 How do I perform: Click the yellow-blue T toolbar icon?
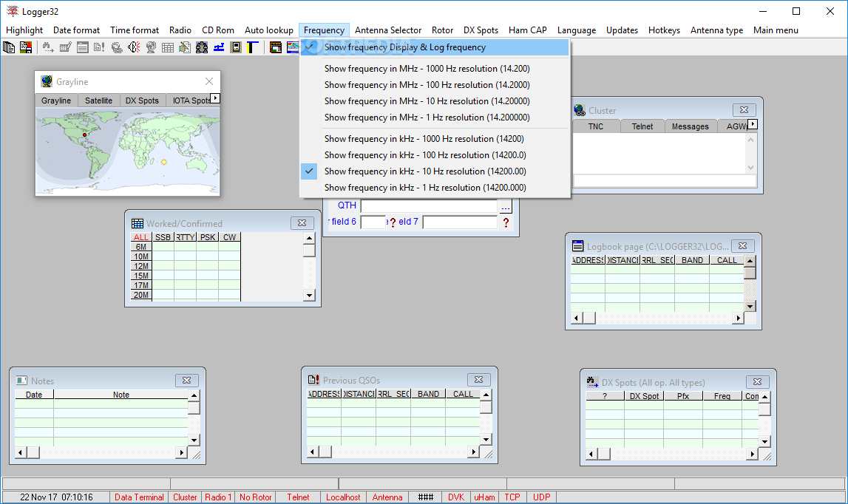[253, 47]
